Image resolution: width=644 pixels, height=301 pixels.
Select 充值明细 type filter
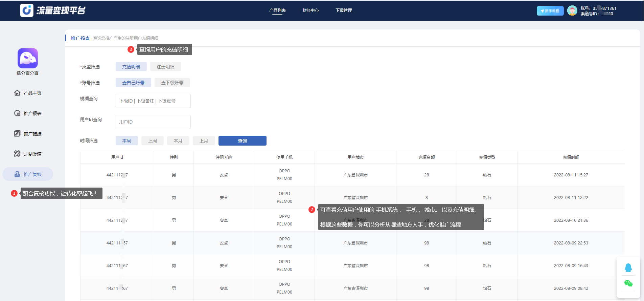click(131, 67)
